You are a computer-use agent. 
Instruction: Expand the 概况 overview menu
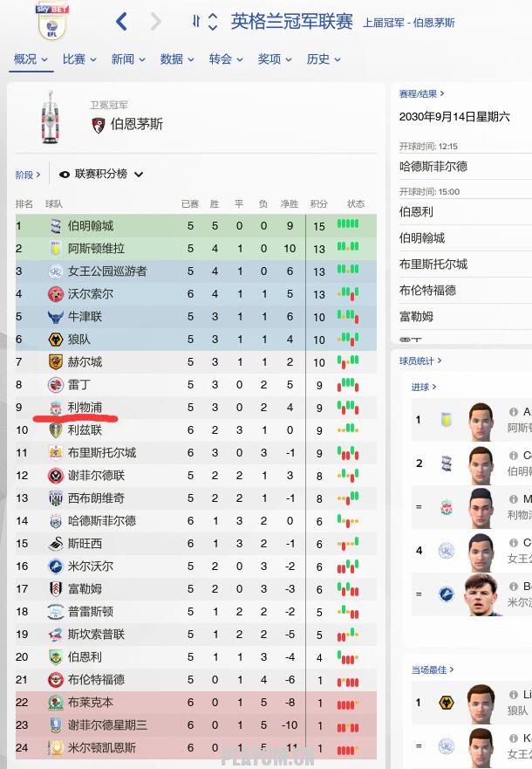(x=31, y=59)
